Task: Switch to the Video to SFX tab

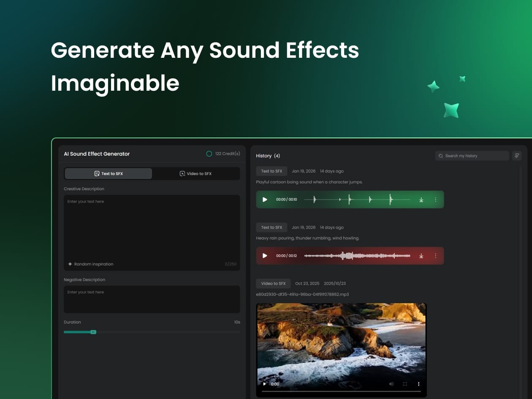Action: 195,173
